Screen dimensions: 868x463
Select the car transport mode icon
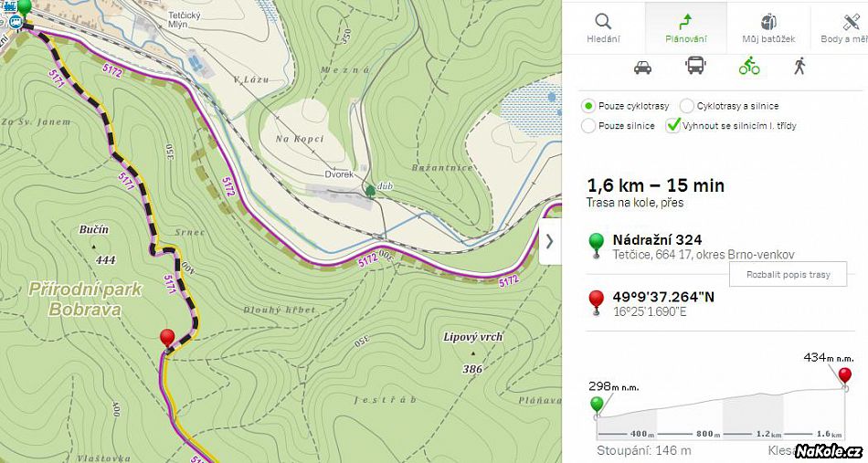tap(642, 68)
